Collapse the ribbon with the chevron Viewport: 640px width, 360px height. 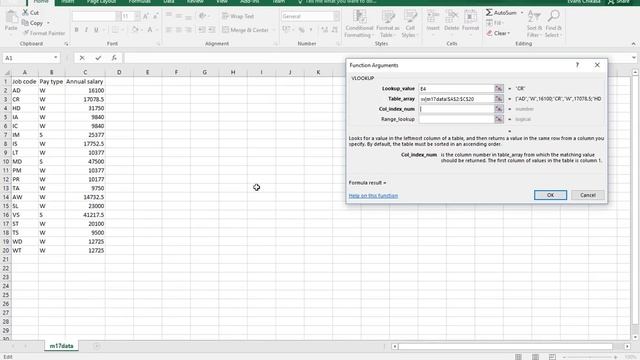point(633,44)
